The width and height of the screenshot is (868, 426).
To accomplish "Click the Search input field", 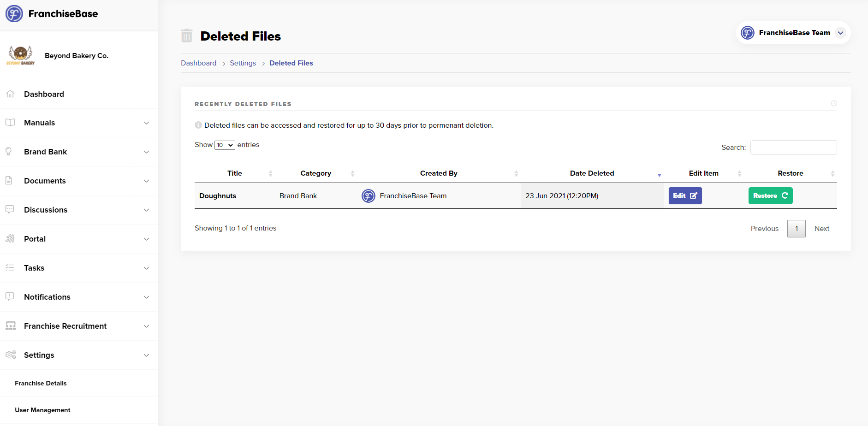I will 793,148.
